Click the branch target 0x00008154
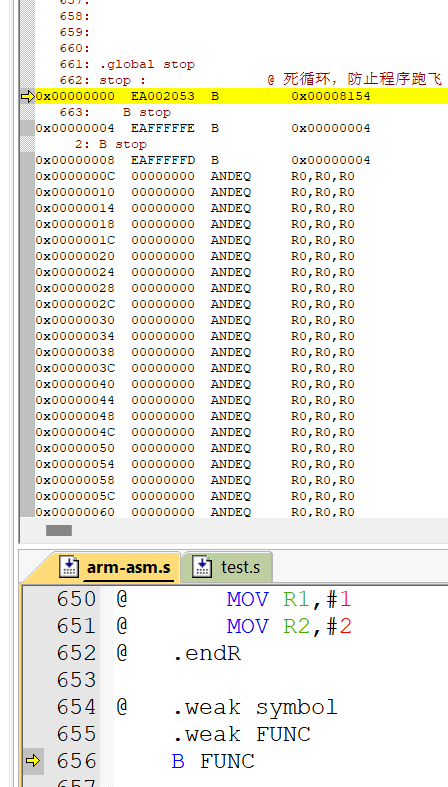Screen dimensions: 448x787 [331, 96]
